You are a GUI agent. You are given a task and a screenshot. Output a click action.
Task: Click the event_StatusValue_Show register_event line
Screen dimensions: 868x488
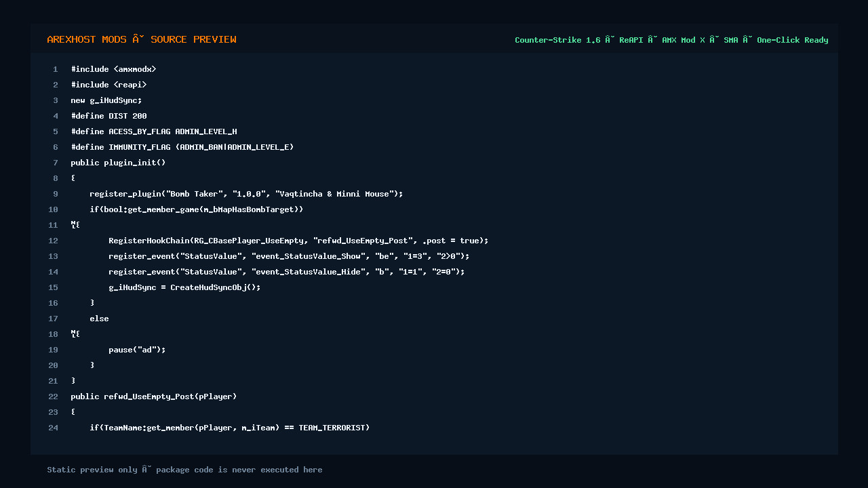289,256
